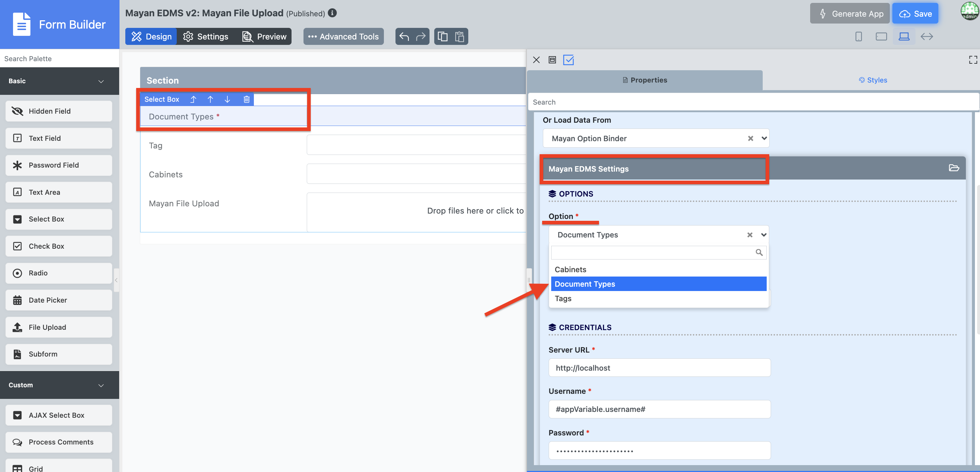980x472 pixels.
Task: Clear the Document Types option selection
Action: tap(749, 235)
